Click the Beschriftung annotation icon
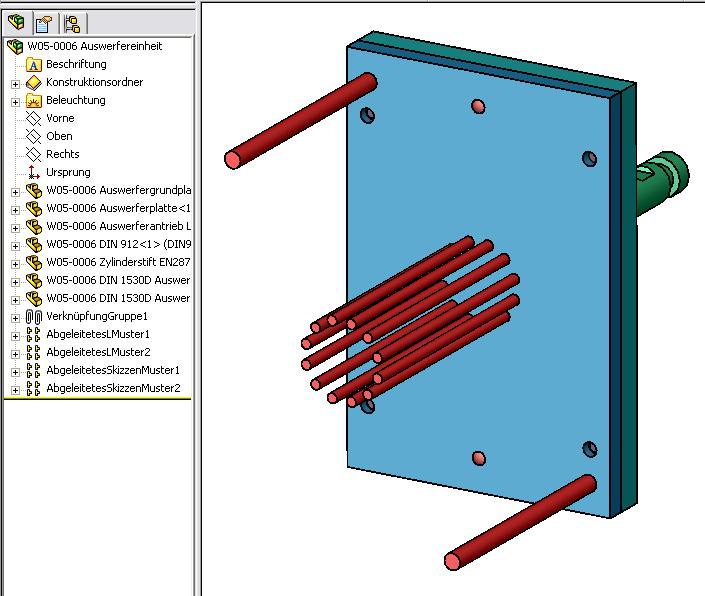Screen dimensions: 705x596 (34, 65)
